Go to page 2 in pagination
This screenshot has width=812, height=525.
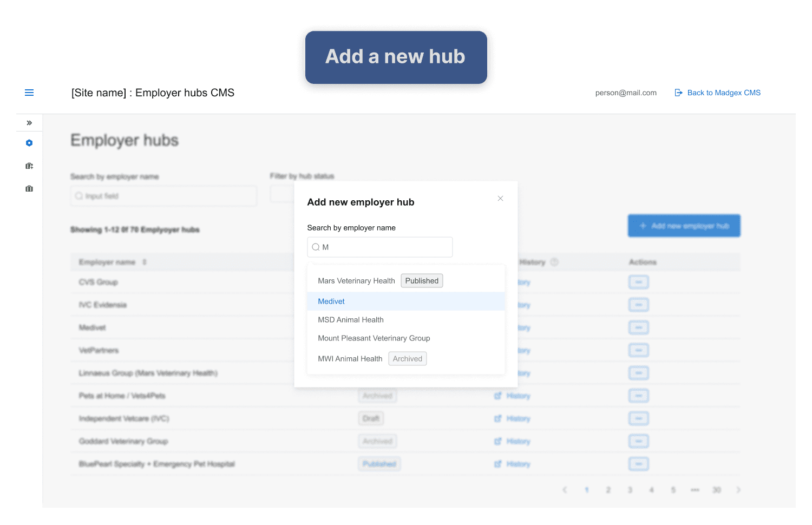pos(608,490)
